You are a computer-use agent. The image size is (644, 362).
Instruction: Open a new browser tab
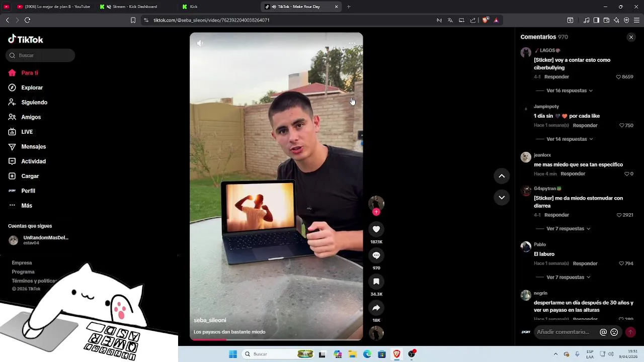pos(349,7)
